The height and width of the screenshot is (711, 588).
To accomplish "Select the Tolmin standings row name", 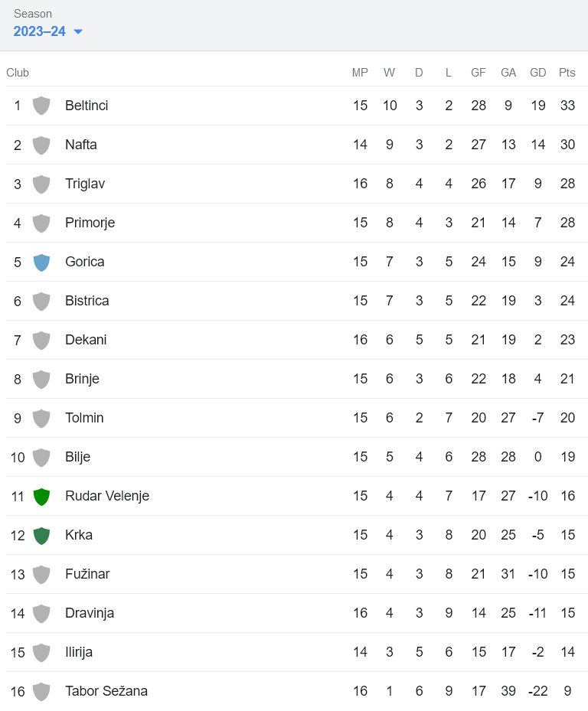I will (84, 418).
